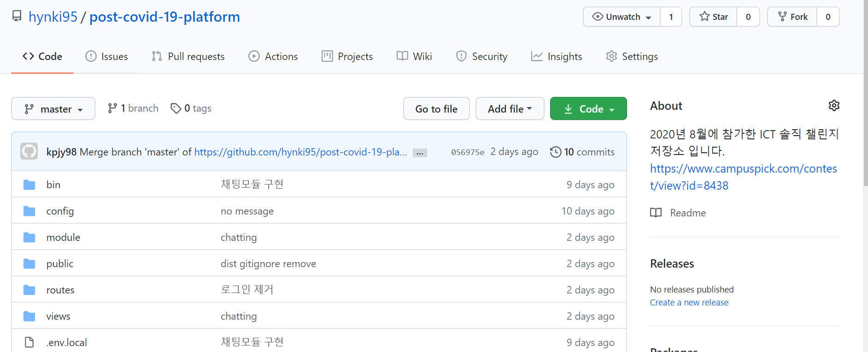The image size is (868, 352).
Task: Open the Wiki tab
Action: (x=414, y=56)
